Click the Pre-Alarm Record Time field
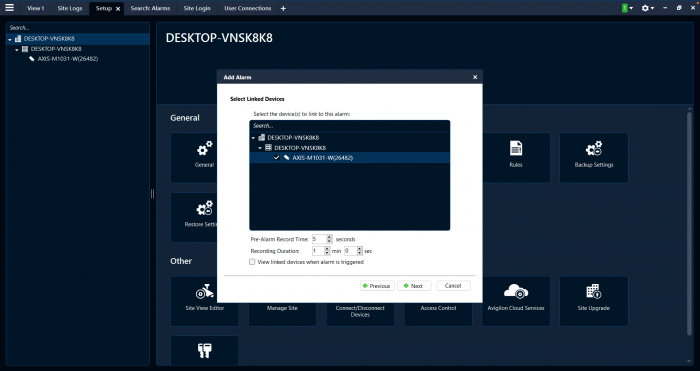Viewport: 700px width, 371px height. coord(319,239)
